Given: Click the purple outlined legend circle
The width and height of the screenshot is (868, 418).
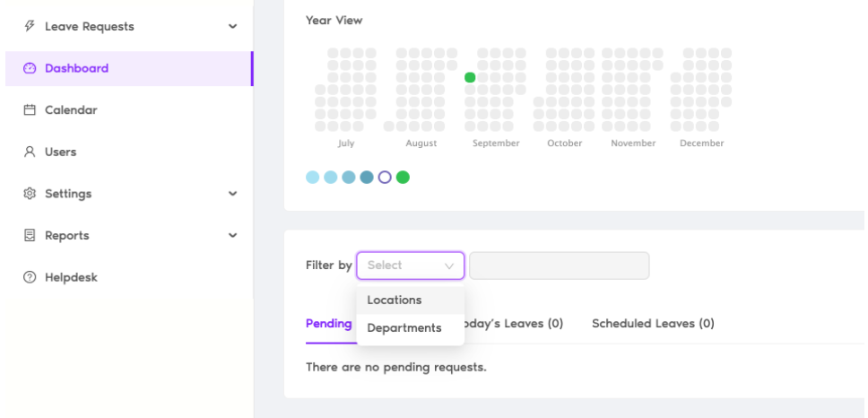Looking at the screenshot, I should coord(385,178).
